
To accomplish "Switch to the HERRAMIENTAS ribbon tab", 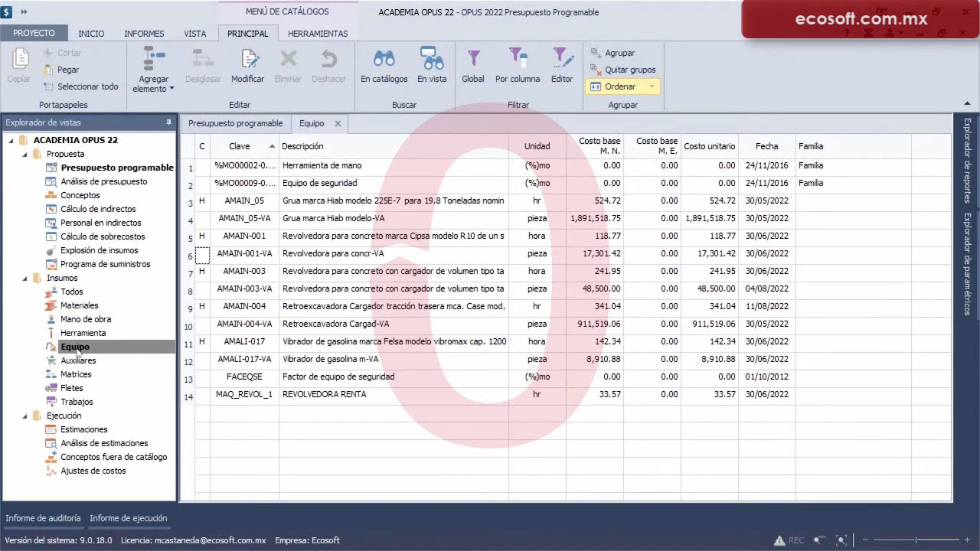I will coord(318,34).
